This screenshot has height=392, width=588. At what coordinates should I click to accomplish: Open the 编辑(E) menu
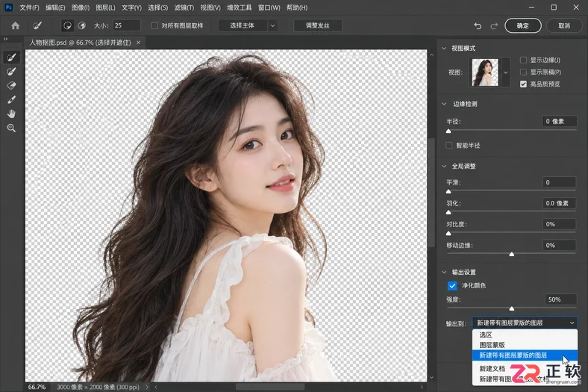55,7
